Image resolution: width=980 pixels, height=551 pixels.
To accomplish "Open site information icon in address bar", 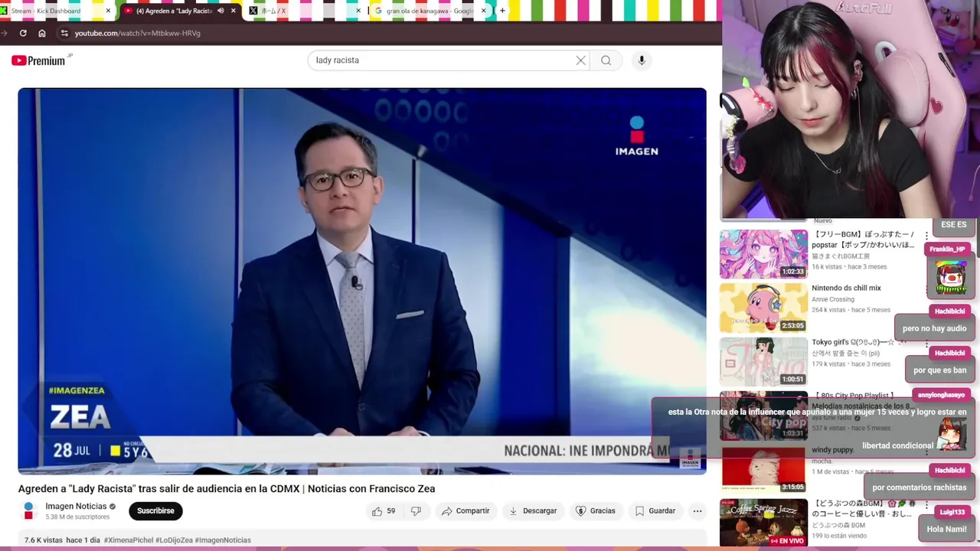I will pyautogui.click(x=64, y=33).
